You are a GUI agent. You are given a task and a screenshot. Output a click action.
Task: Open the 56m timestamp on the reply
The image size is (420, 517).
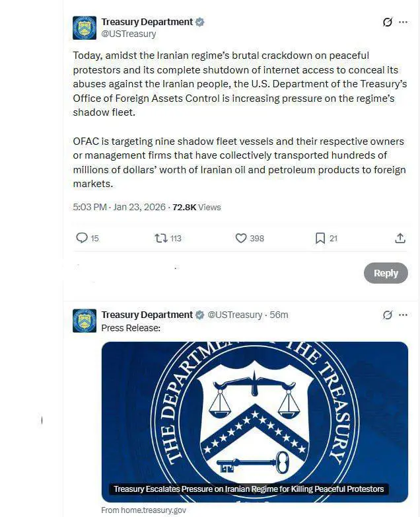[x=279, y=315]
